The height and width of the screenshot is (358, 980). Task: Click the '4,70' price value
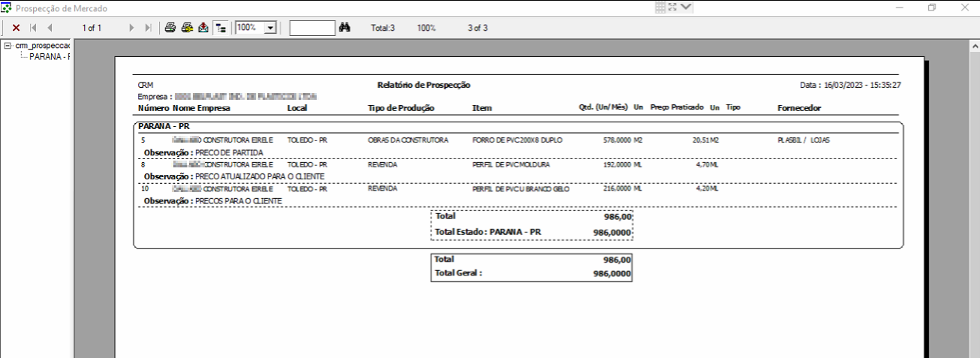point(702,164)
